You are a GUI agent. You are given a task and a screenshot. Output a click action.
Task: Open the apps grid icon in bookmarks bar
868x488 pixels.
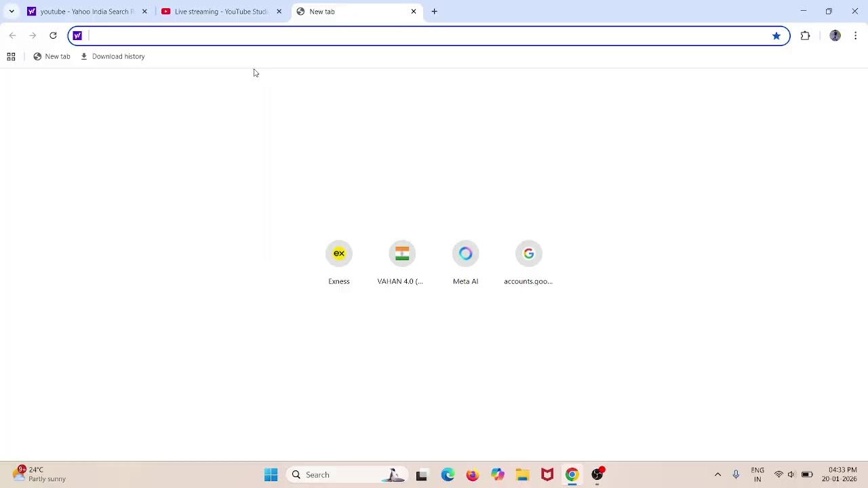pyautogui.click(x=11, y=56)
